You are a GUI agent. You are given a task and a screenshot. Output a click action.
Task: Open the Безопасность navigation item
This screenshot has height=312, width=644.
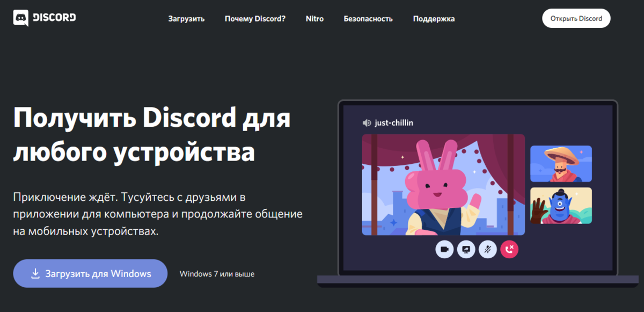click(368, 19)
